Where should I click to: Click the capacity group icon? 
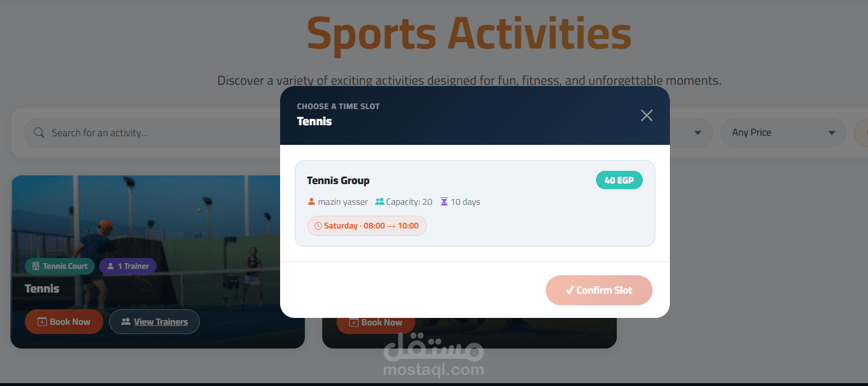pos(379,202)
